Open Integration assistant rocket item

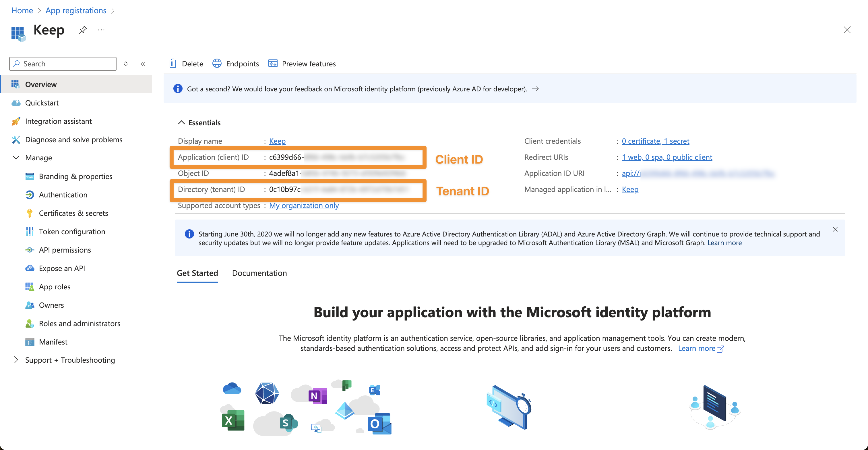(x=52, y=121)
